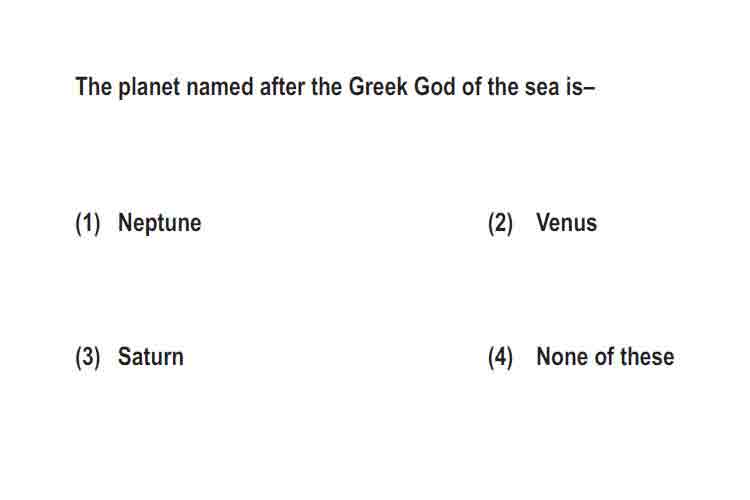Click the (3) option number label
750x500 pixels.
[x=88, y=357]
